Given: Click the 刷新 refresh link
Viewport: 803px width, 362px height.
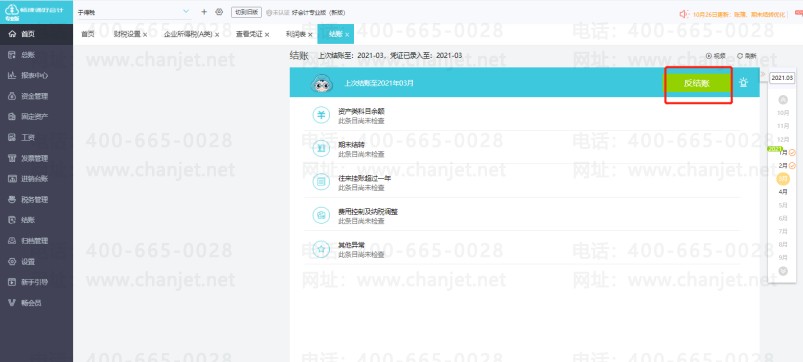Looking at the screenshot, I should (x=747, y=56).
